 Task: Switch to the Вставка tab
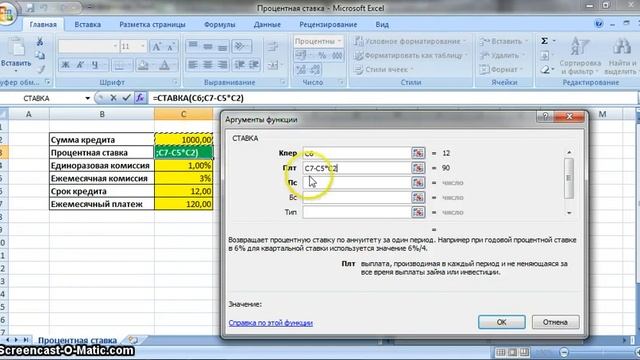[x=87, y=24]
